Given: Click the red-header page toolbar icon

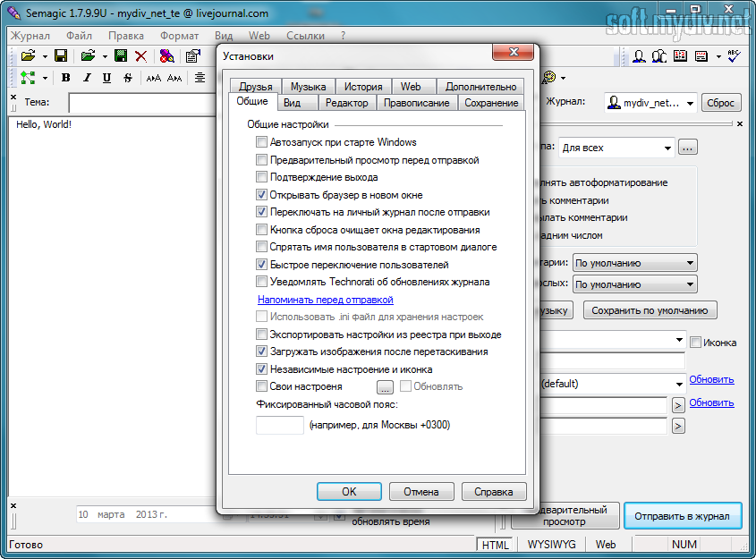Looking at the screenshot, I should (701, 56).
